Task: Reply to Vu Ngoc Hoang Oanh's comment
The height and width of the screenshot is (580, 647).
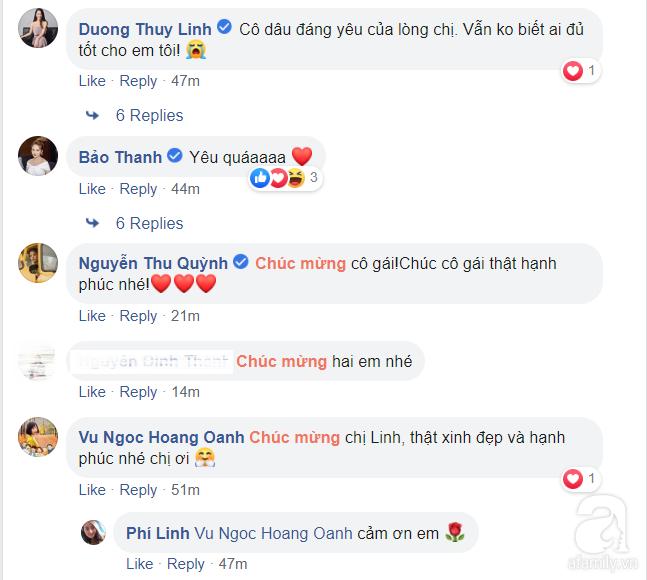Action: point(138,490)
